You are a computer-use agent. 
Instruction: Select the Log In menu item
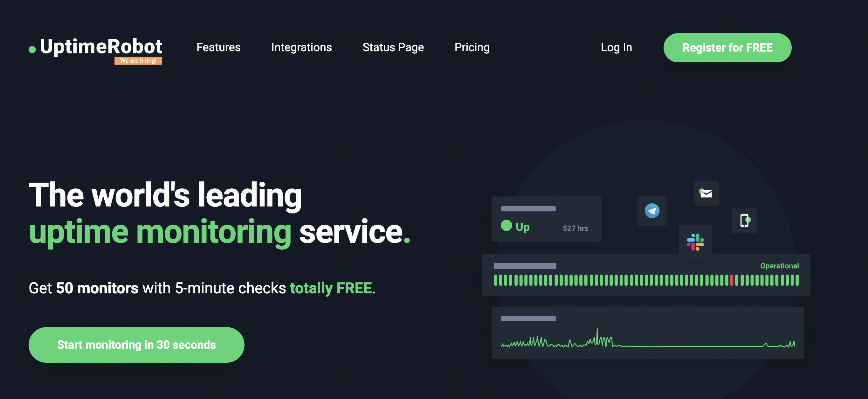[617, 47]
